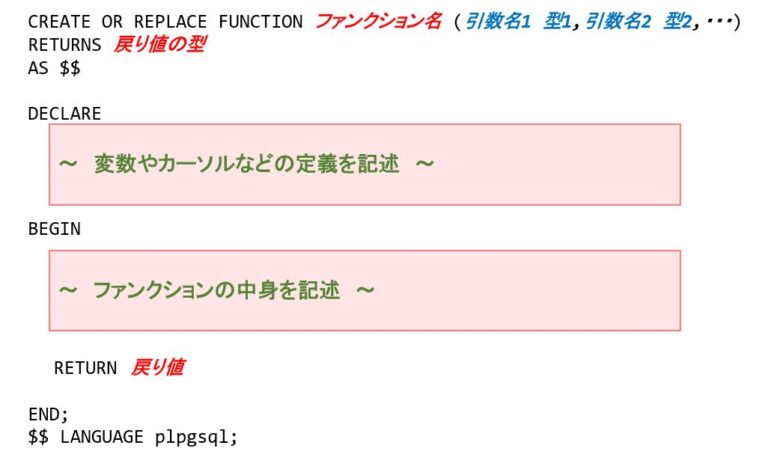Click the pink box for 変数やカーソルなどの定義
The height and width of the screenshot is (469, 768).
364,164
